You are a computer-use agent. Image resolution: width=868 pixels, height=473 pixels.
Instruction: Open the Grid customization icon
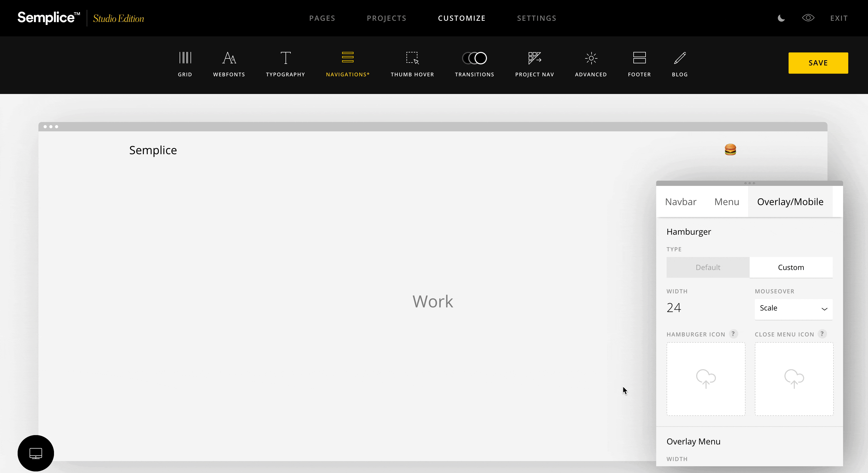tap(185, 58)
